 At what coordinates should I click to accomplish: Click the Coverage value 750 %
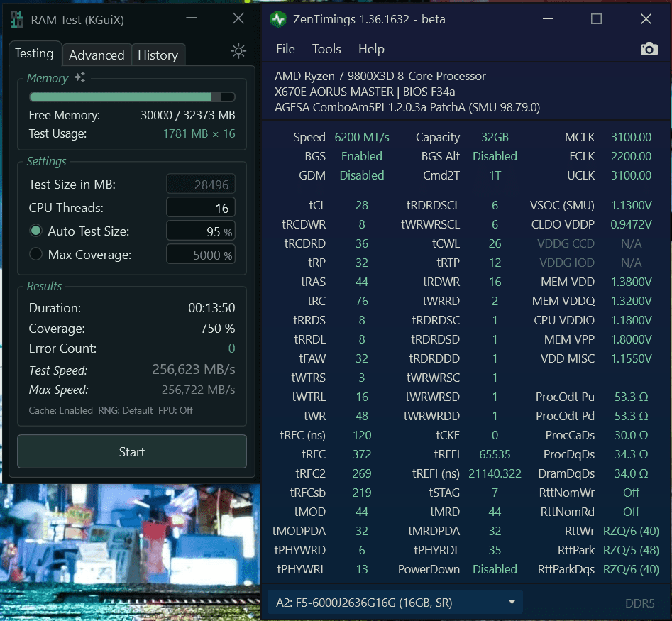218,329
